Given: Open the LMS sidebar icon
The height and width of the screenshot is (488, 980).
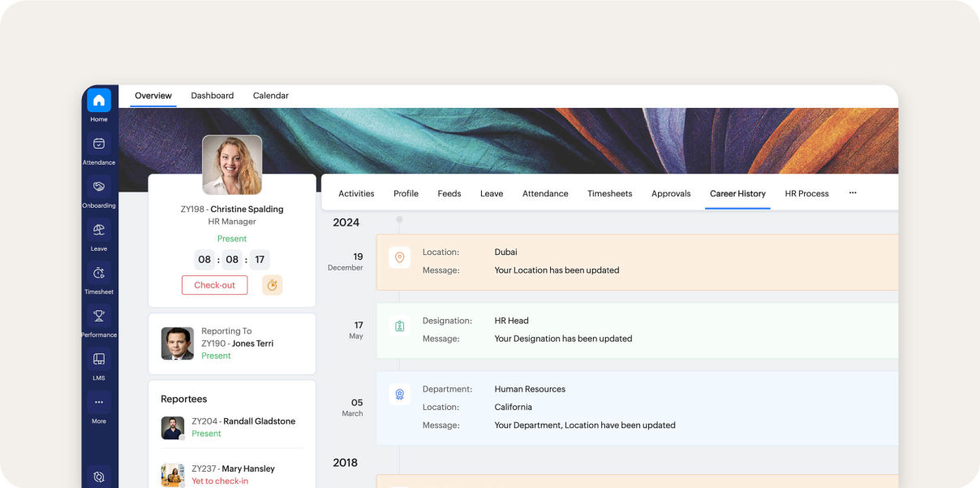Looking at the screenshot, I should [99, 359].
